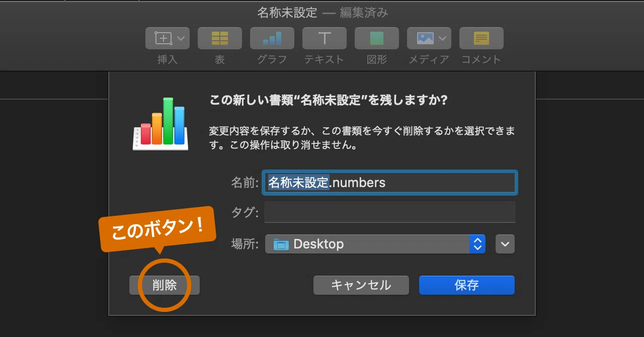Click the Numbers app icon in dialog
644x337 pixels.
[161, 124]
